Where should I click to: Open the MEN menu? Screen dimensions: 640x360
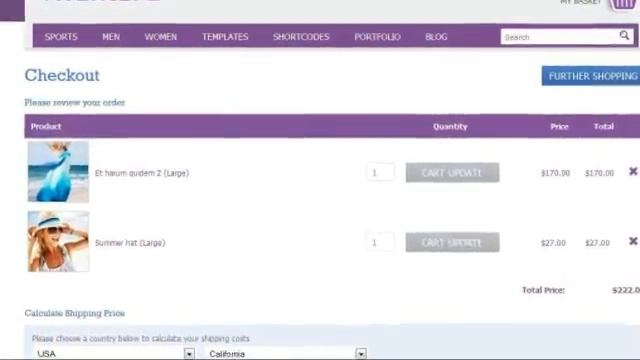(x=111, y=37)
